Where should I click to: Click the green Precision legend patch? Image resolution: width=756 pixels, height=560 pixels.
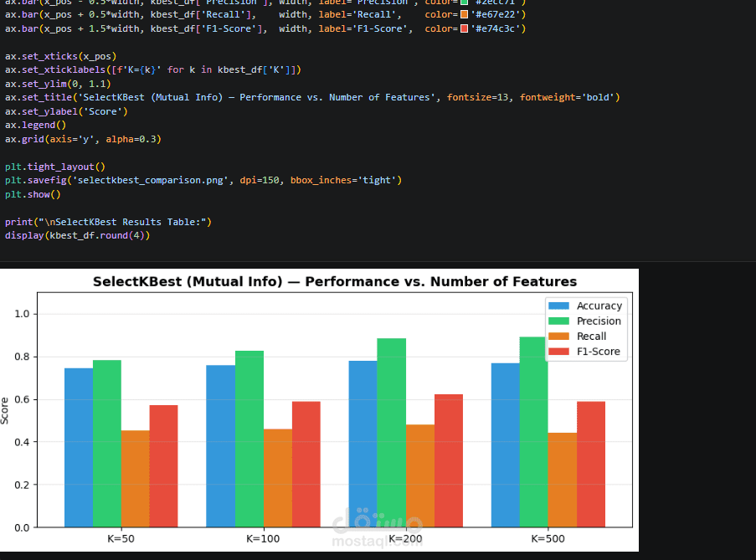pos(558,321)
